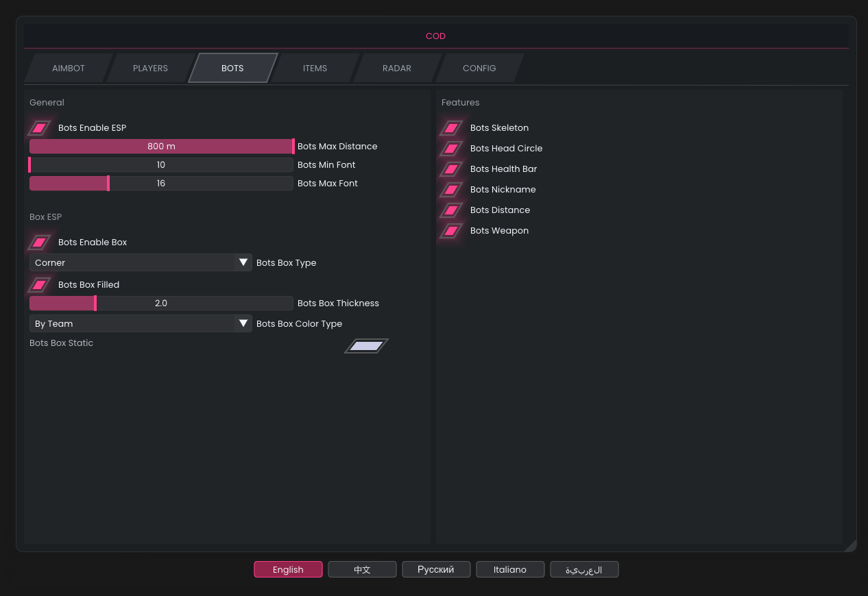868x596 pixels.
Task: Click the resize grip at window corner
Action: click(850, 545)
